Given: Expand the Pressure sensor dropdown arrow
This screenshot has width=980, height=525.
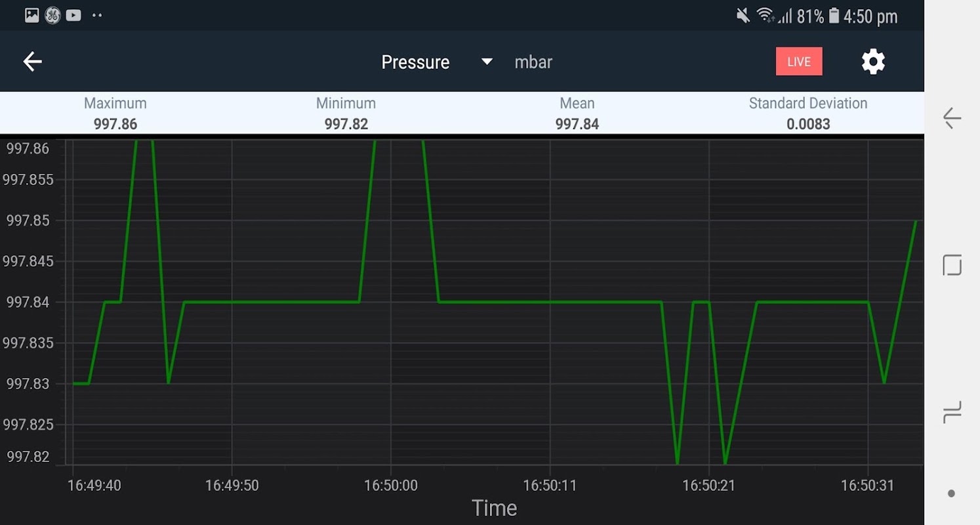Looking at the screenshot, I should tap(487, 62).
